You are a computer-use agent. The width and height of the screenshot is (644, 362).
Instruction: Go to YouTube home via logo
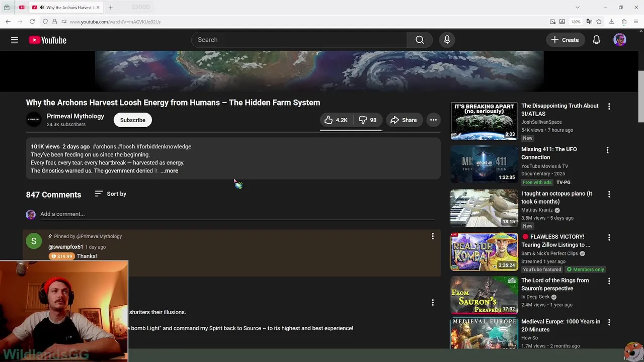[47, 40]
